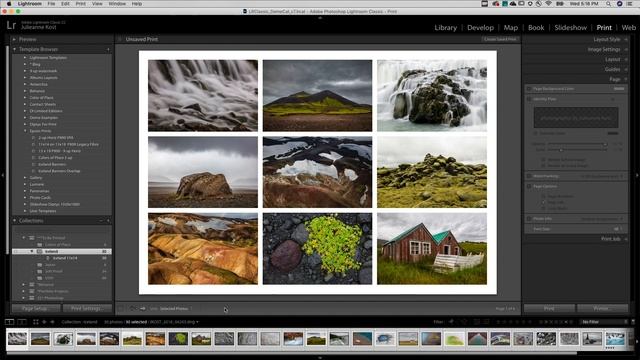This screenshot has width=640, height=360.
Task: Expand Lightroom Templates folder
Action: click(25, 58)
